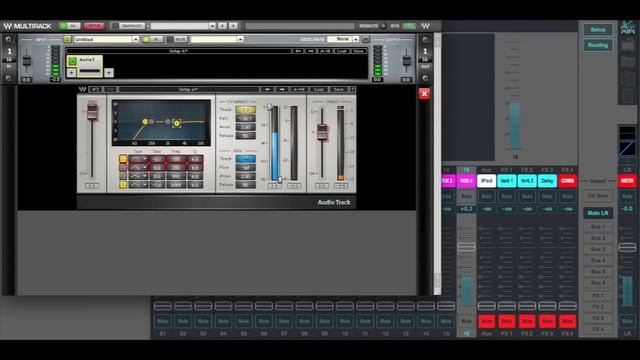Image resolution: width=640 pixels, height=360 pixels.
Task: Click the yellow rack power icon beside Untitled
Action: click(68, 39)
